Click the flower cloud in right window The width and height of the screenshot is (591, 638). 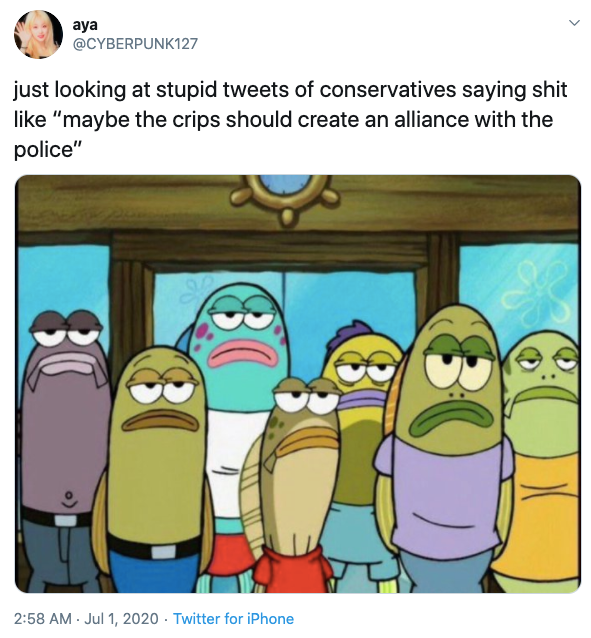pos(536,291)
